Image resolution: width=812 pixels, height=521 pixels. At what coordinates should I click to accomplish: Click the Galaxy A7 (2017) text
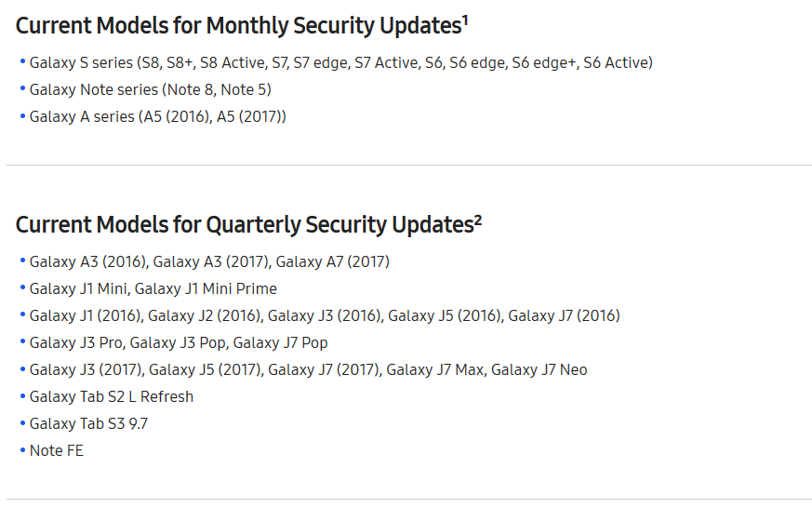332,261
